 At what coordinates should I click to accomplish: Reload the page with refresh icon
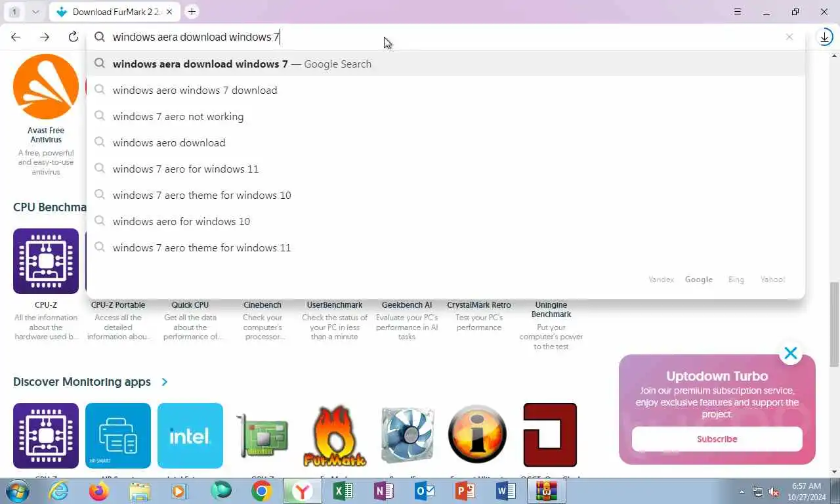(x=73, y=37)
